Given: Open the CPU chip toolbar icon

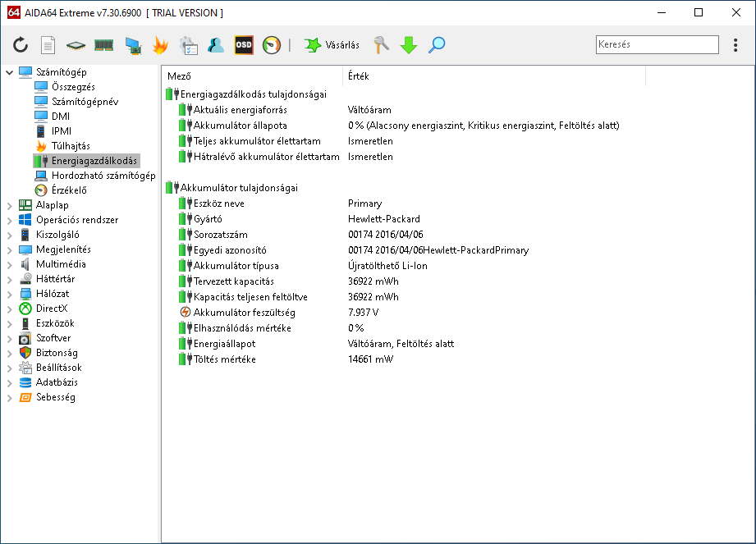Looking at the screenshot, I should tap(76, 45).
